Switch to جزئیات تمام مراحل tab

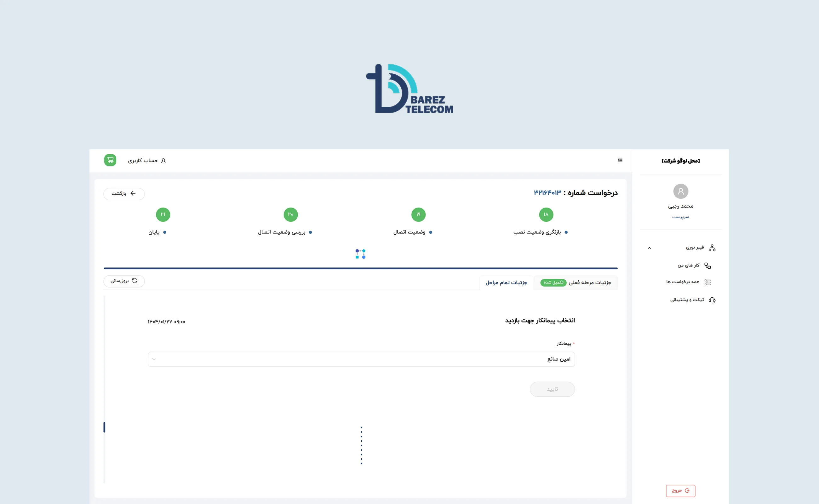[x=506, y=283]
